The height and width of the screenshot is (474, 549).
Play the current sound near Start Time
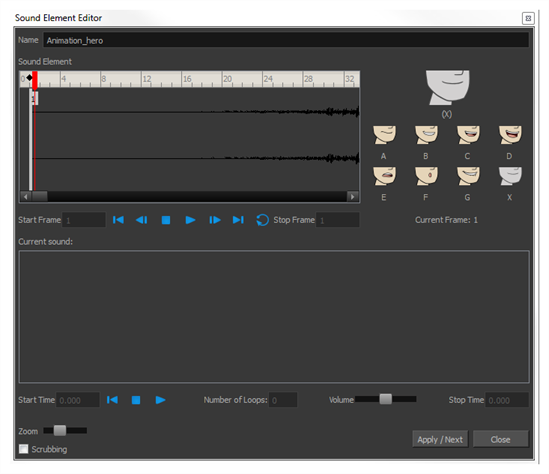point(160,400)
